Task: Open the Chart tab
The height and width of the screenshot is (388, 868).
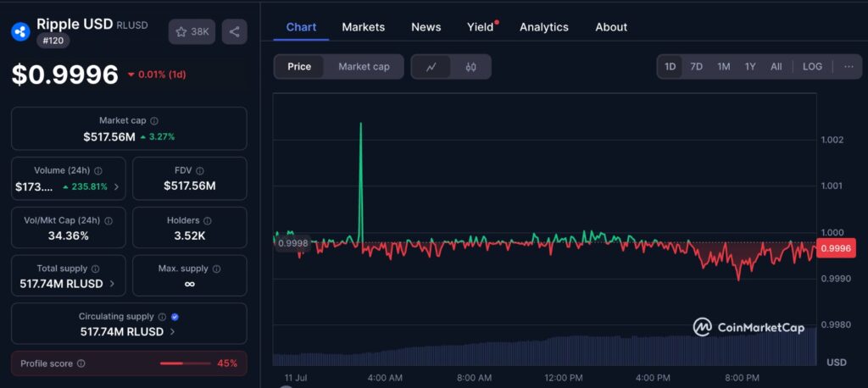Action: 301,27
